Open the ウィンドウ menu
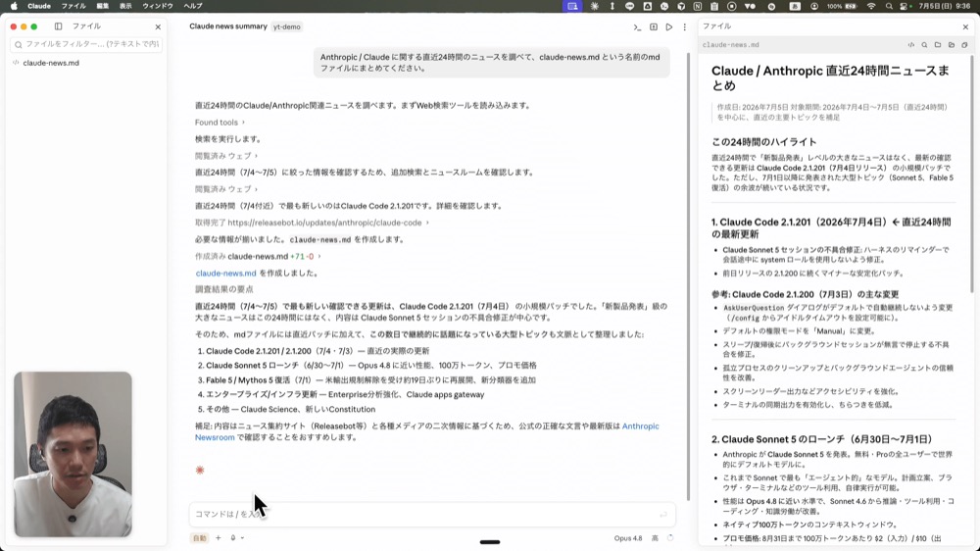Image resolution: width=980 pixels, height=551 pixels. [x=158, y=6]
